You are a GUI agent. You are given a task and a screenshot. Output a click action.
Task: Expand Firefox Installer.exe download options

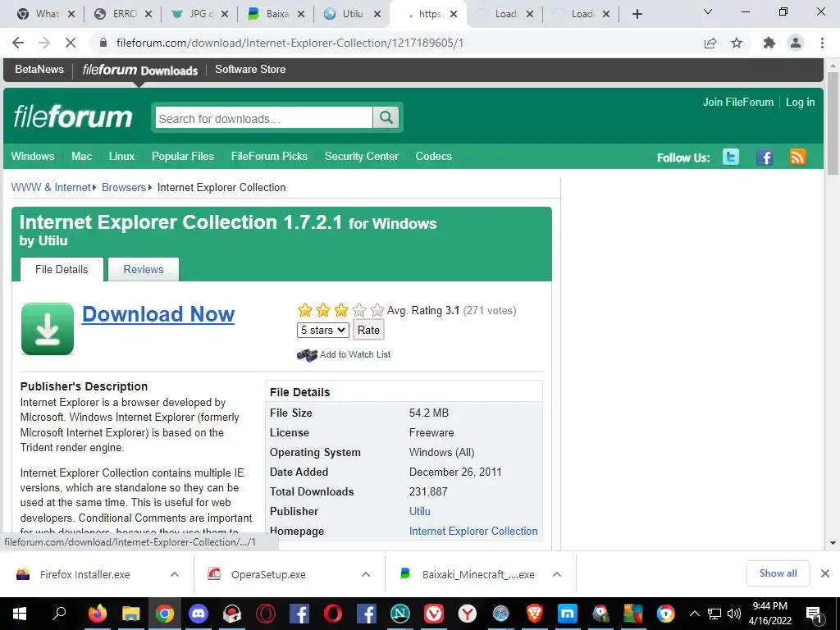(x=175, y=574)
